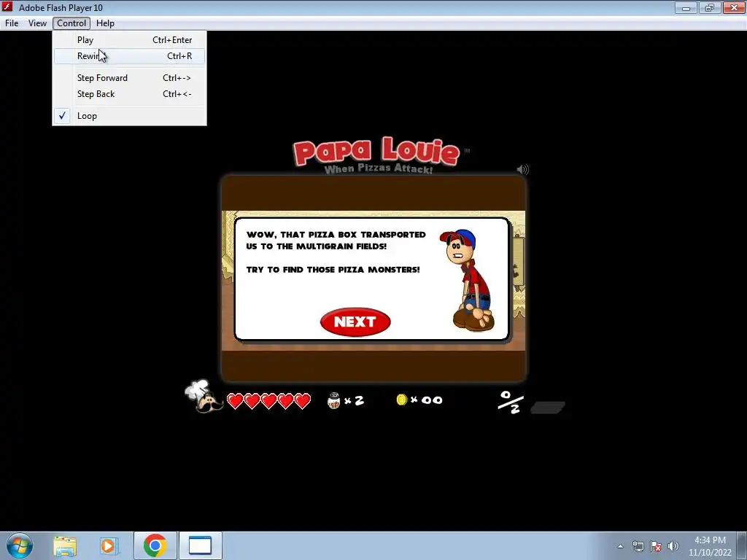Restore down the Flash Player window

710,7
